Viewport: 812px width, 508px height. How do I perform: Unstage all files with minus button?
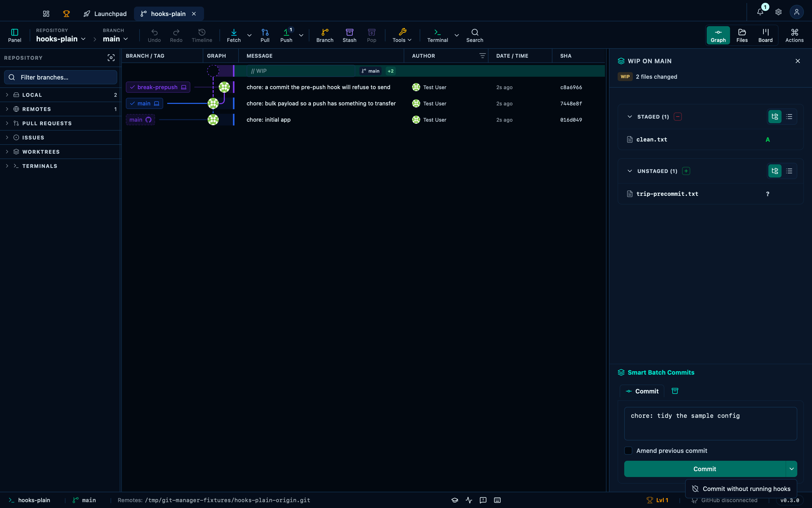(x=678, y=117)
